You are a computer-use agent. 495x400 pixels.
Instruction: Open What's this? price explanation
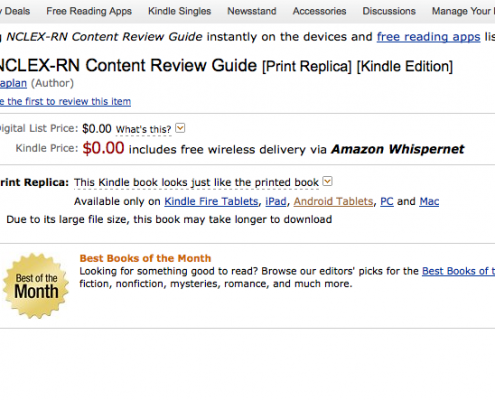(x=143, y=129)
